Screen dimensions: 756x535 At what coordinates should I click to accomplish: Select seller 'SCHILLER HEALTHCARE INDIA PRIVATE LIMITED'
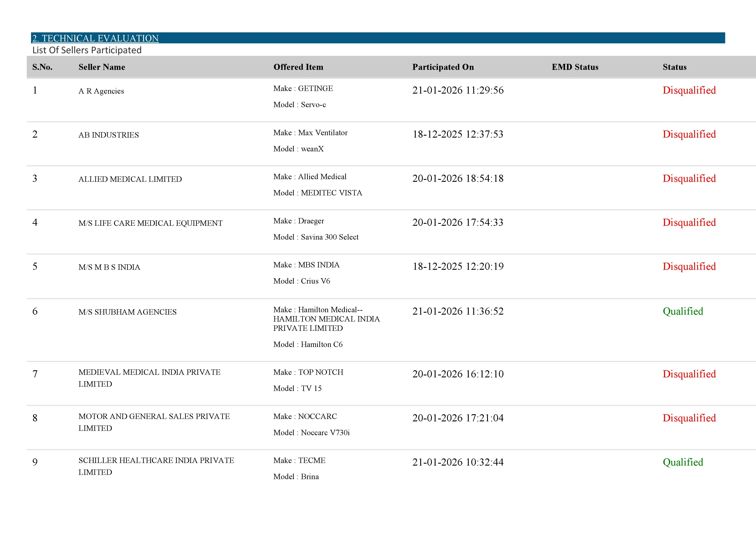click(156, 466)
